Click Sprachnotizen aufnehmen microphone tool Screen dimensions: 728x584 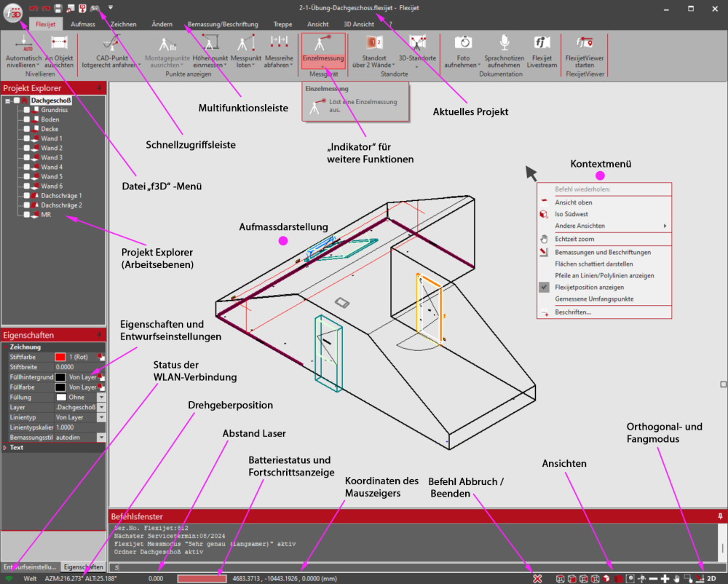pos(505,52)
